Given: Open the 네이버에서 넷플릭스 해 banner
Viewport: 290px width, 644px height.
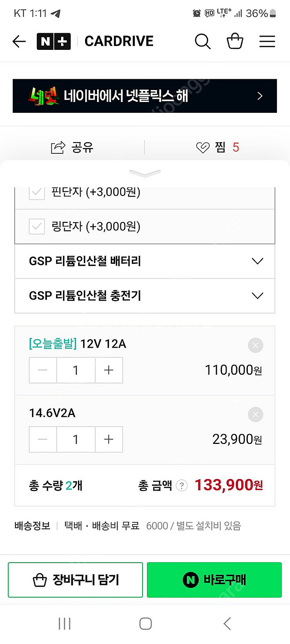Looking at the screenshot, I should point(145,96).
